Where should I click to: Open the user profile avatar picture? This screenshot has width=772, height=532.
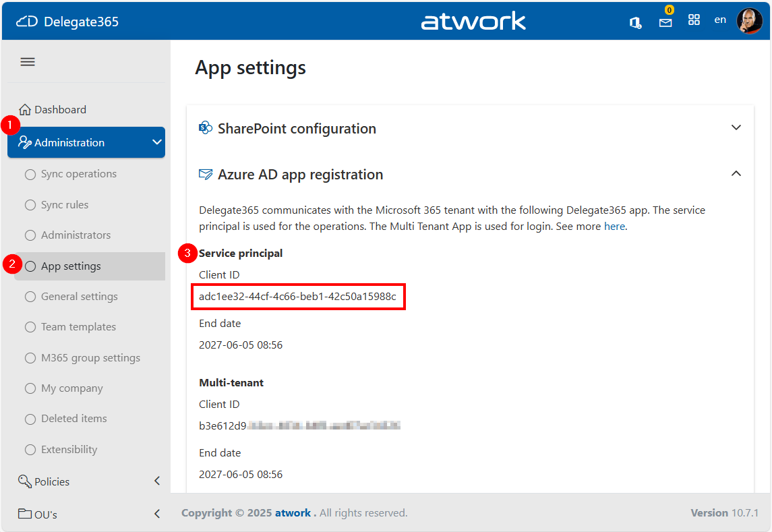point(749,21)
